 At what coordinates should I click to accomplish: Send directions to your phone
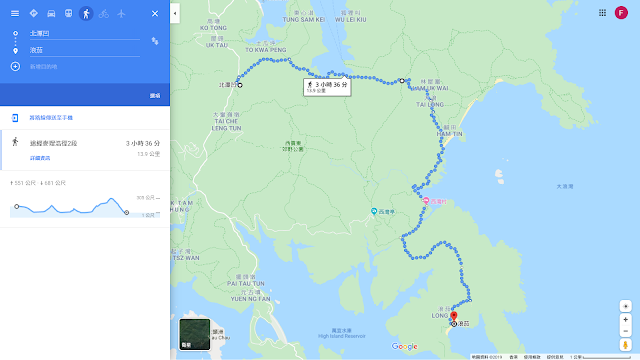pos(51,118)
